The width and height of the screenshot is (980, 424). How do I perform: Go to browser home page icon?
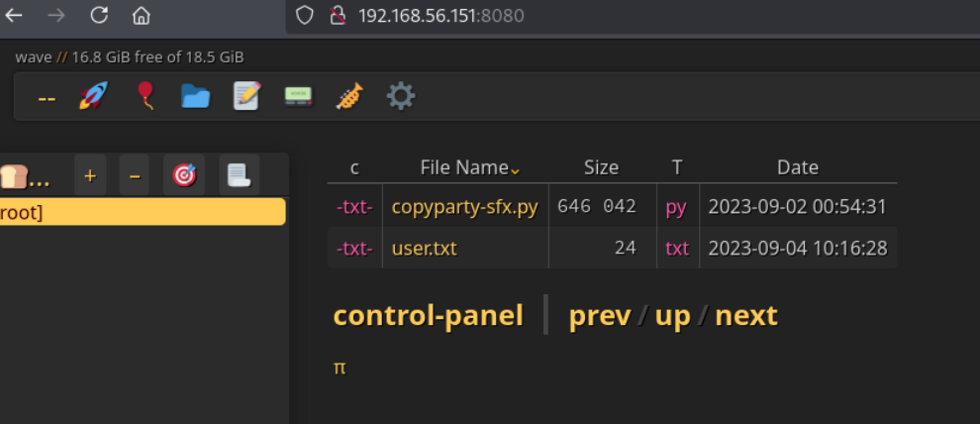142,16
